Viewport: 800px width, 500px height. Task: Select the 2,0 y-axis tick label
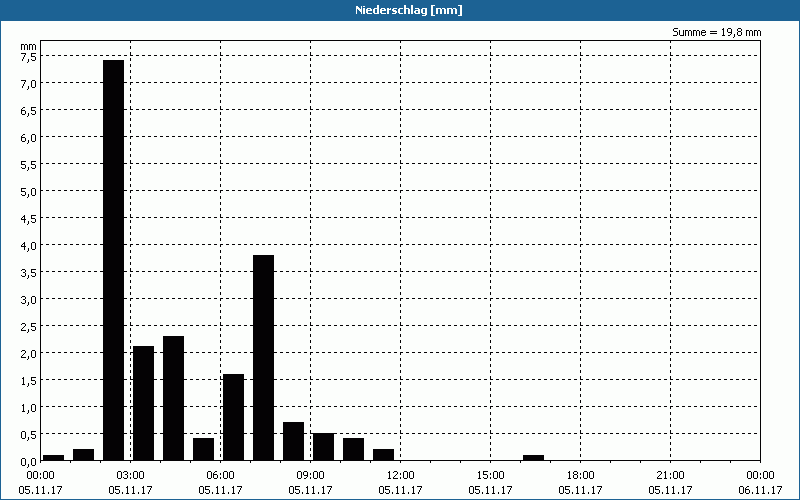(x=28, y=354)
